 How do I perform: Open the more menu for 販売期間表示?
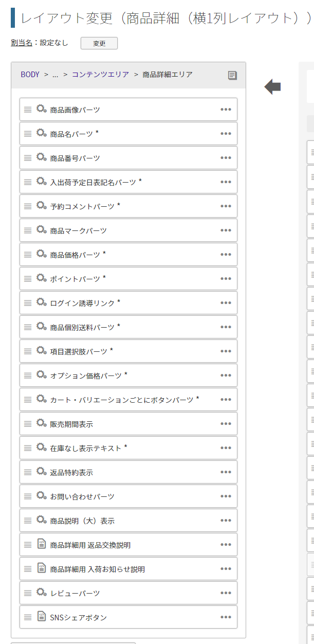(x=226, y=424)
